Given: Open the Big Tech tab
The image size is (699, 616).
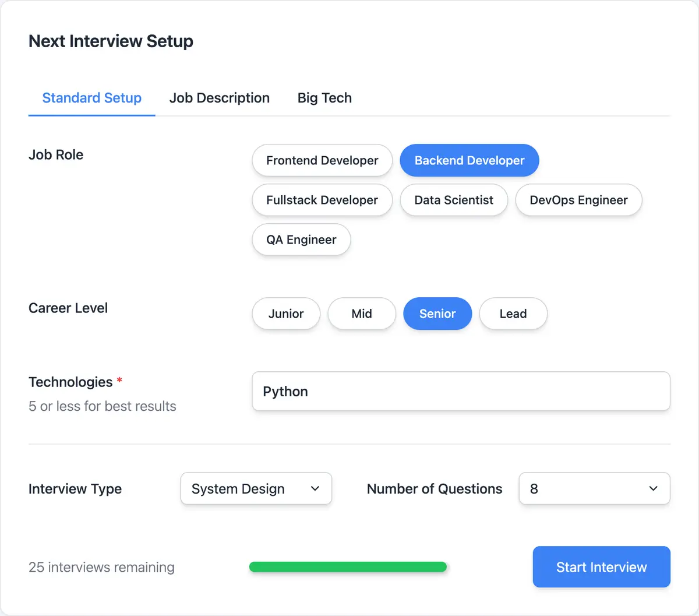Looking at the screenshot, I should click(324, 98).
